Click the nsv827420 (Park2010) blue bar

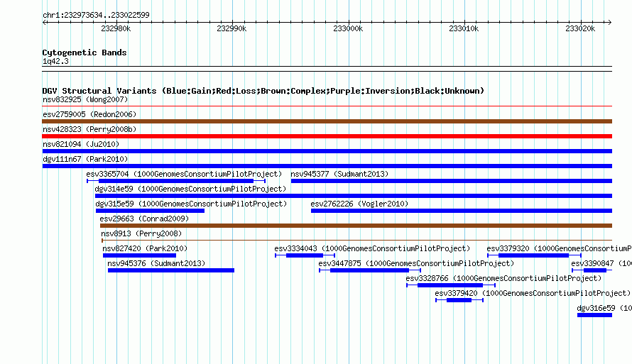coord(139,255)
